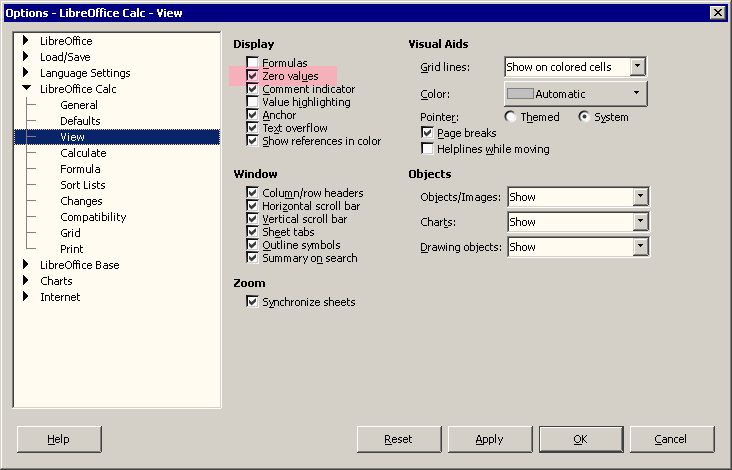This screenshot has width=732, height=470.
Task: Open Compatibility options page
Action: point(93,217)
